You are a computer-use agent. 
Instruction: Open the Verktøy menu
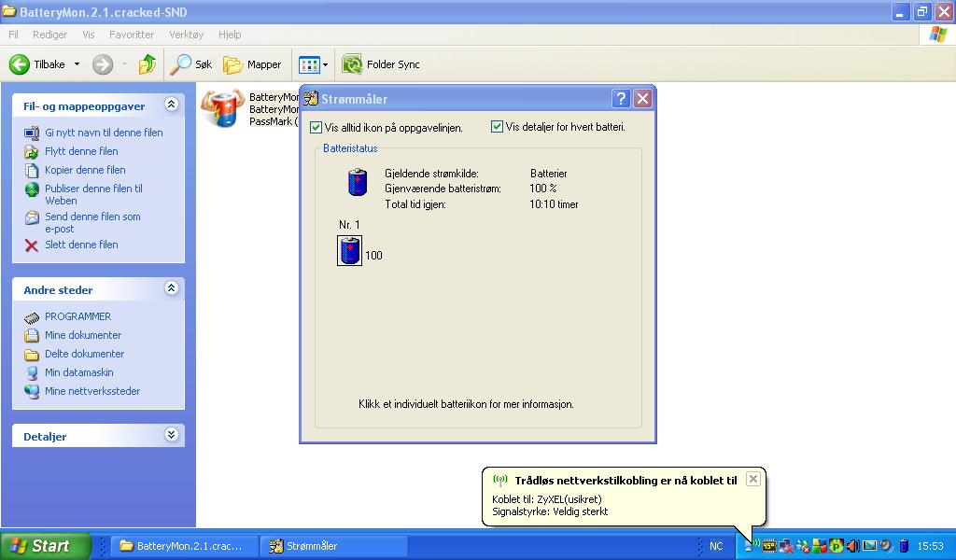tap(187, 35)
